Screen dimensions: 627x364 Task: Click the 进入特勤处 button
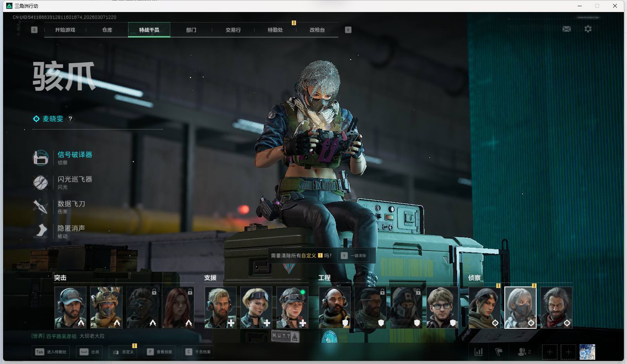51,352
